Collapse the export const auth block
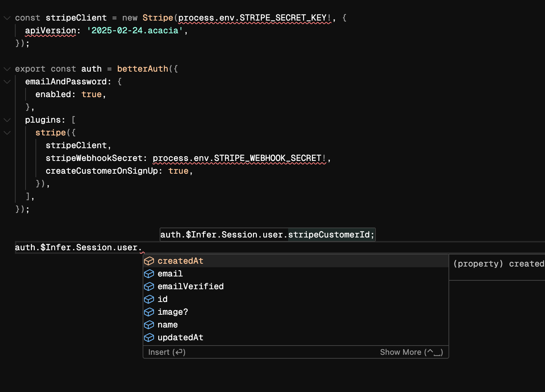 [x=7, y=69]
